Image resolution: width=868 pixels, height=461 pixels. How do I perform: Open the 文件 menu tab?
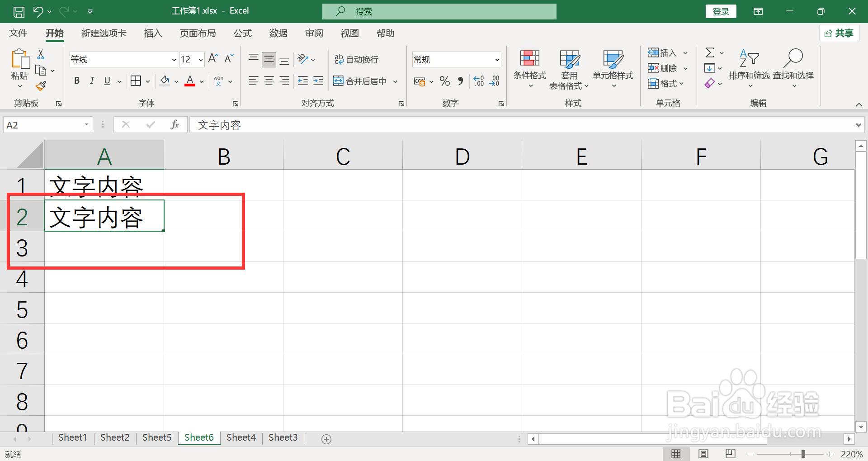coord(18,33)
